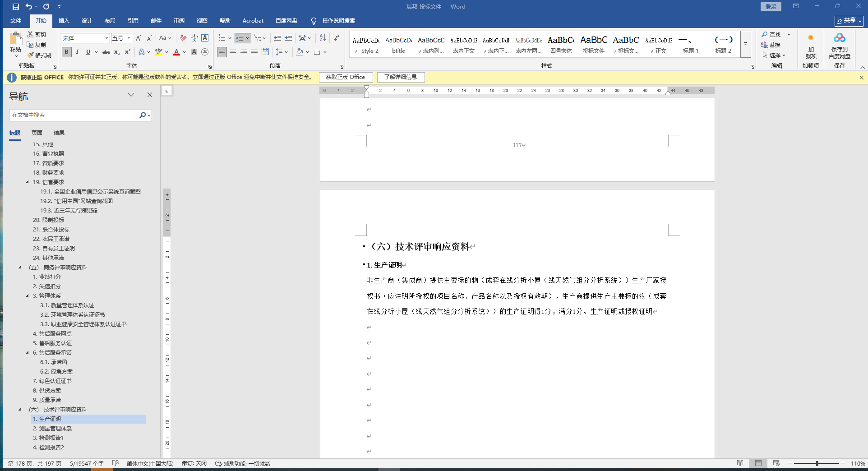The image size is (868, 471).
Task: Toggle show paragraph marks
Action: coord(337,38)
